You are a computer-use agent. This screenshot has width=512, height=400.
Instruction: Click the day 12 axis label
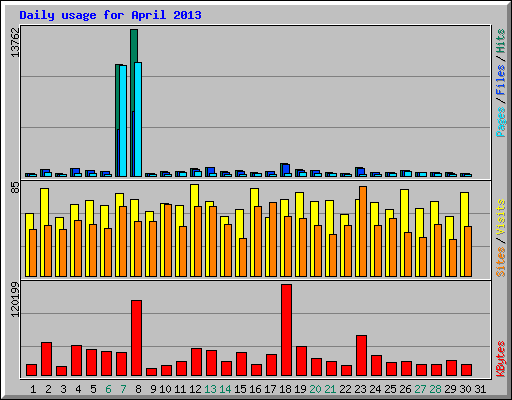point(195,389)
